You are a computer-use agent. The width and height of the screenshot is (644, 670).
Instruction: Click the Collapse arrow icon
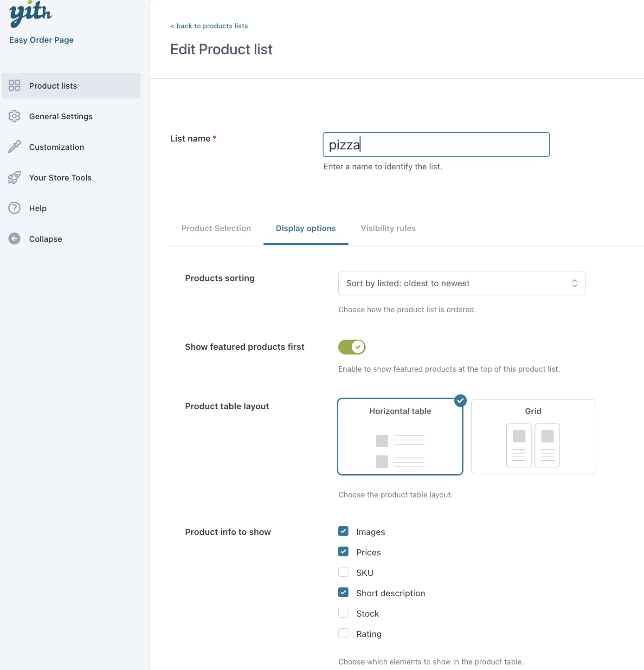(x=14, y=238)
